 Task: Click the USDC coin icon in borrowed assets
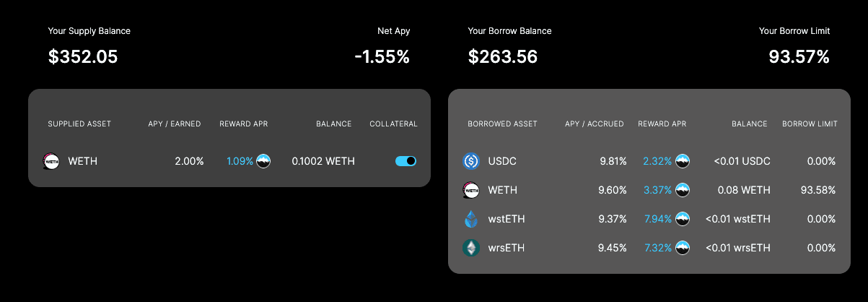pyautogui.click(x=471, y=161)
